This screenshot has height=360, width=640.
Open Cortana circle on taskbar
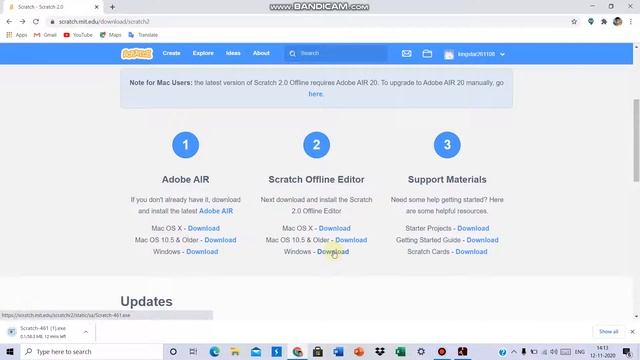(173, 351)
